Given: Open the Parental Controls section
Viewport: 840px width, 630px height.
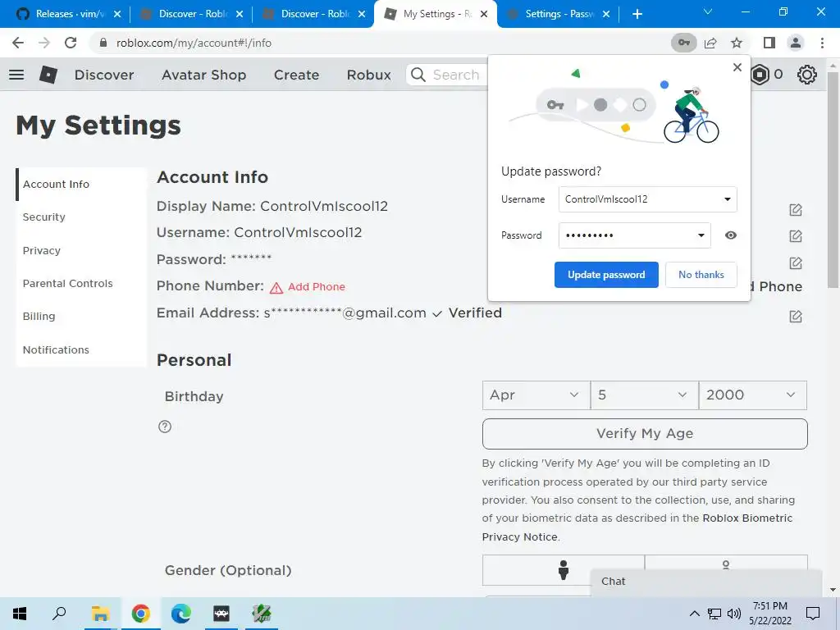Looking at the screenshot, I should pyautogui.click(x=67, y=283).
